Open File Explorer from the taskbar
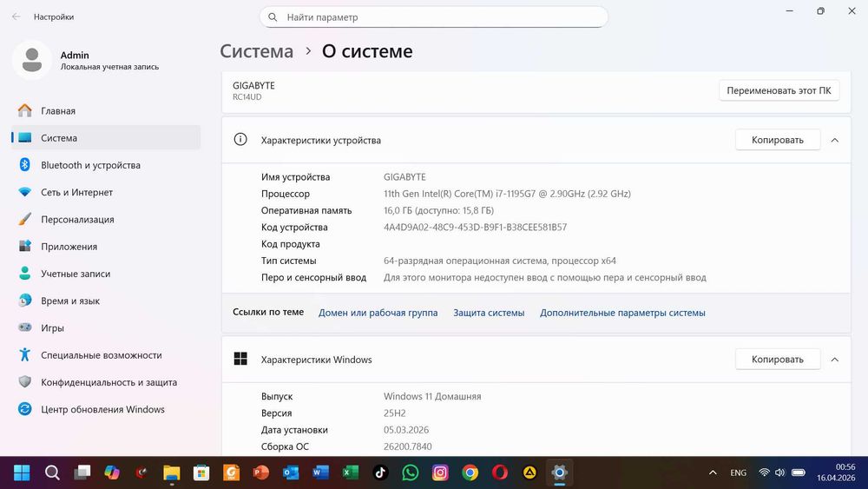 coord(172,472)
